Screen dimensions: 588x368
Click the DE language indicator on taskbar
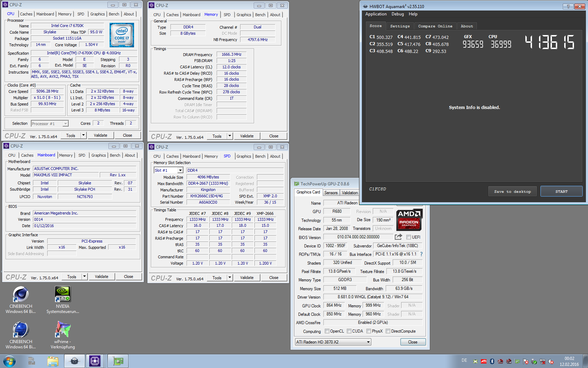[464, 360]
